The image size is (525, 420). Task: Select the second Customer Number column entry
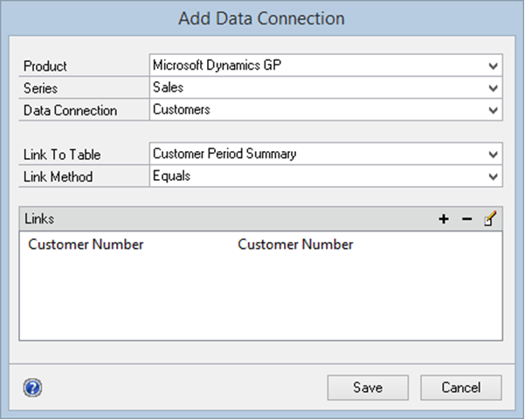click(295, 244)
